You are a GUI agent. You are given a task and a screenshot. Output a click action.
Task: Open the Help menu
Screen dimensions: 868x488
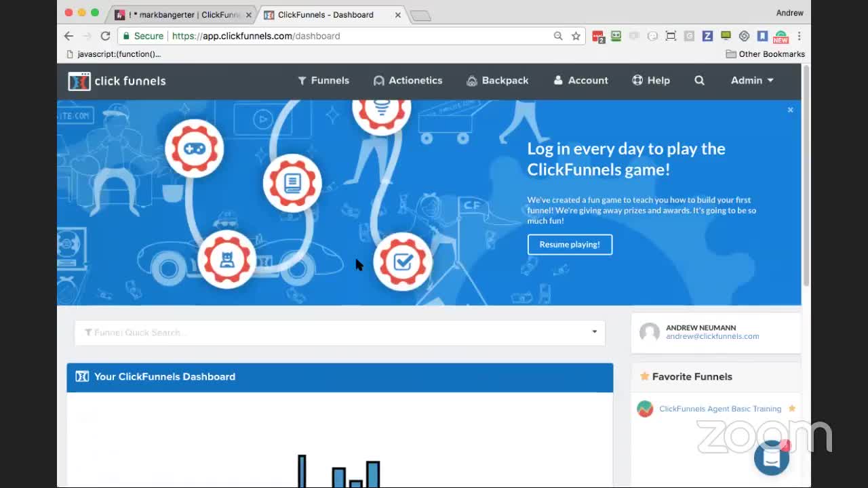[651, 80]
